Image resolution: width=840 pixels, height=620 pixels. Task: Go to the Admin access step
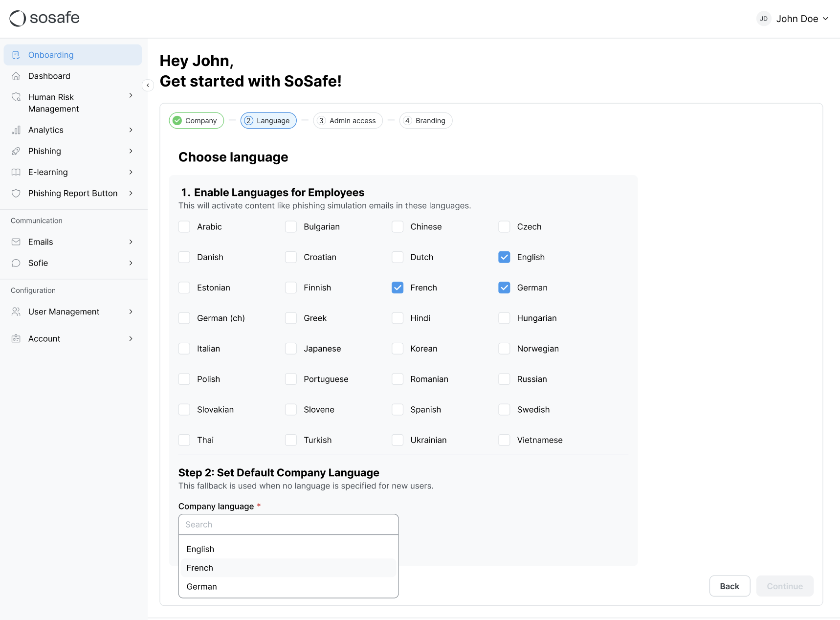(x=348, y=121)
